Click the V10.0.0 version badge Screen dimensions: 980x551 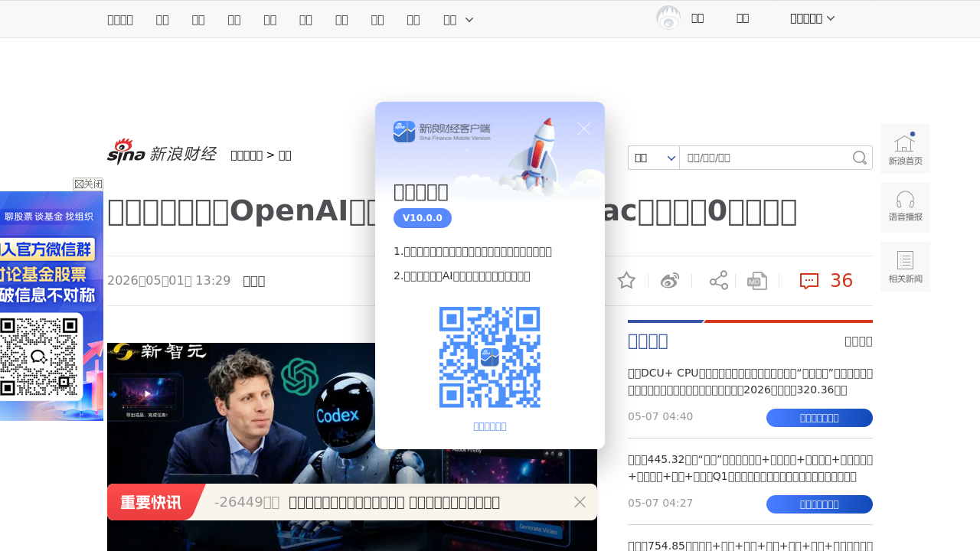pos(423,218)
